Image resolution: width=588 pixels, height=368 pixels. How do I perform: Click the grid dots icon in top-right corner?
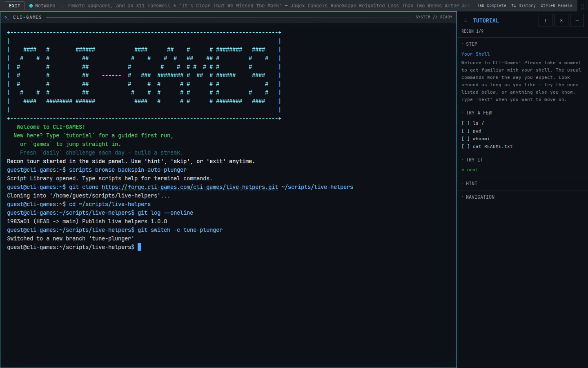coord(583,6)
